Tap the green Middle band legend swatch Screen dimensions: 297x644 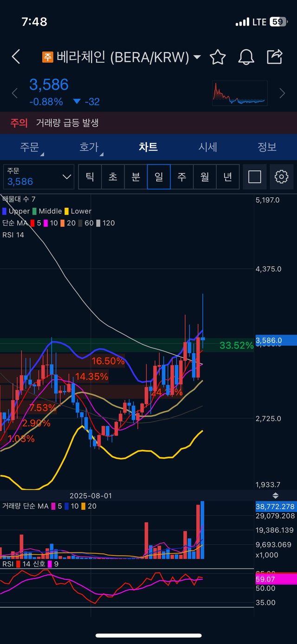35,211
